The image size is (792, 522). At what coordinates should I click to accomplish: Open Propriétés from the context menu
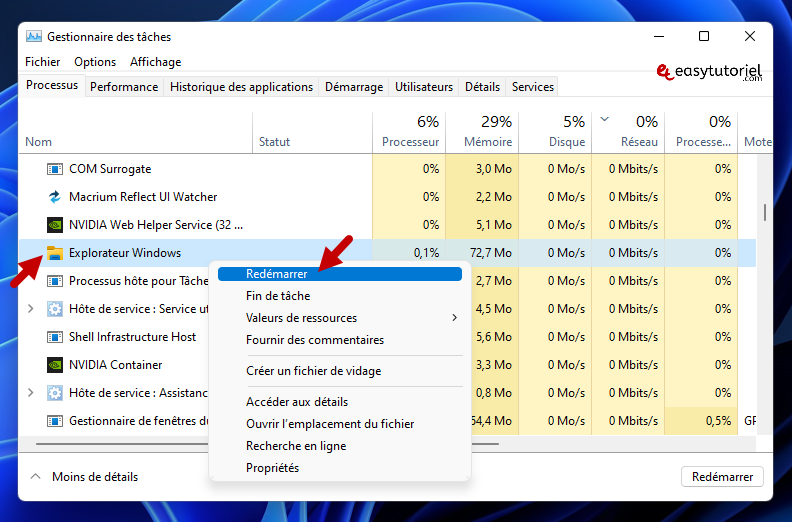tap(340, 468)
